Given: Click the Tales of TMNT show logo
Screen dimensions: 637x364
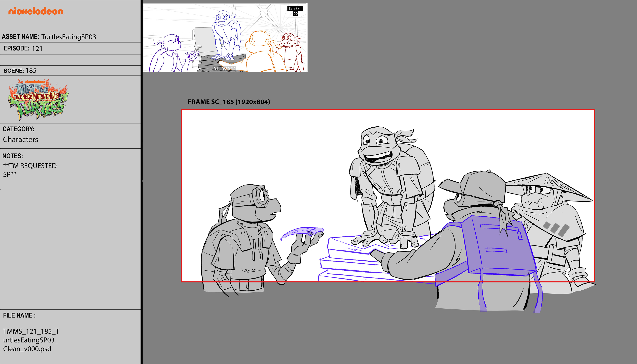Looking at the screenshot, I should tap(38, 99).
